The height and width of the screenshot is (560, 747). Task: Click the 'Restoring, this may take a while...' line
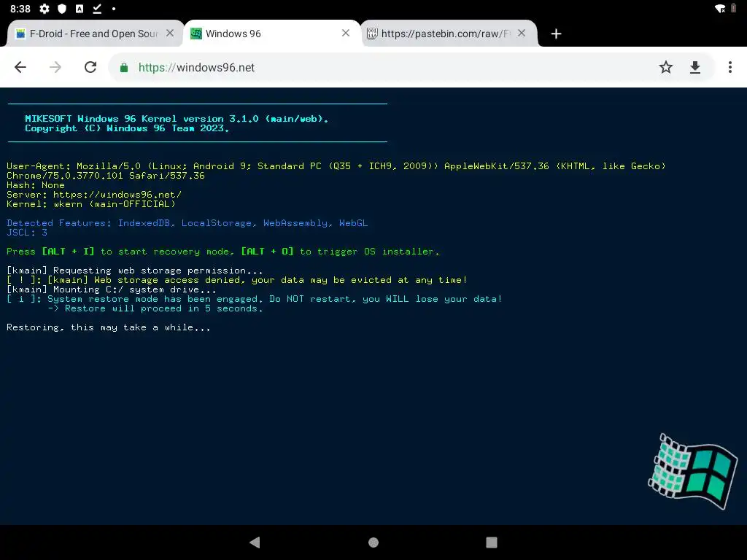(x=109, y=327)
